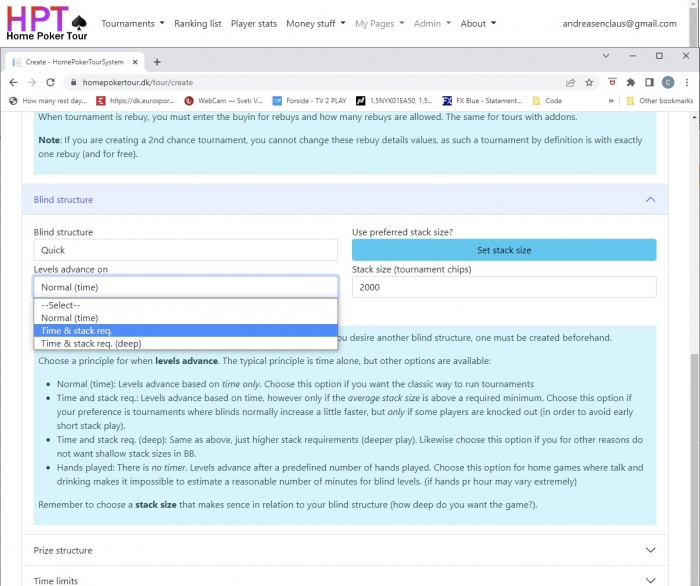Open the Code bookmarks folder
The width and height of the screenshot is (700, 586).
click(x=547, y=101)
